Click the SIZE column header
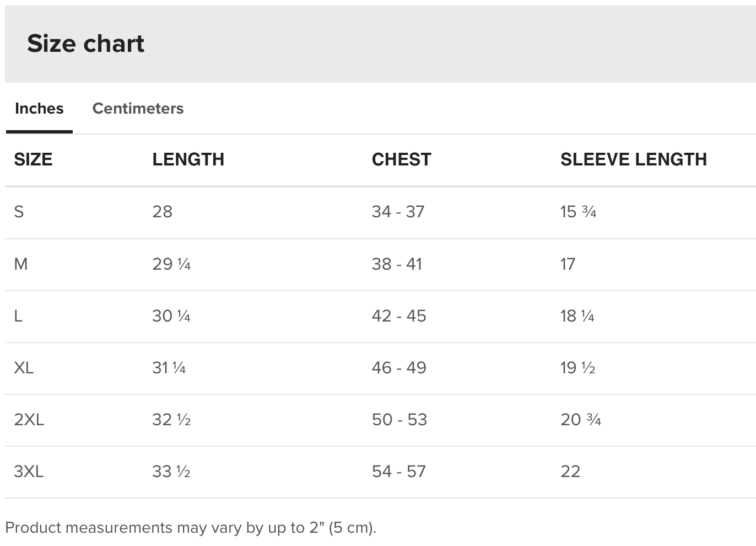 coord(33,159)
